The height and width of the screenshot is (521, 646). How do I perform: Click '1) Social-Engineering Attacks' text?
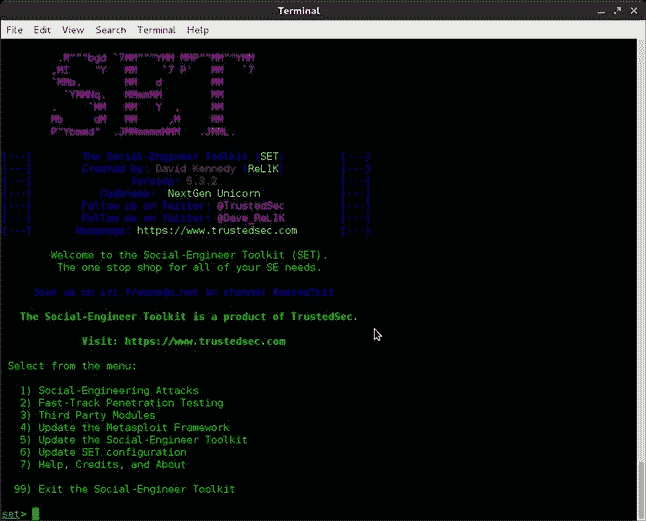(109, 390)
